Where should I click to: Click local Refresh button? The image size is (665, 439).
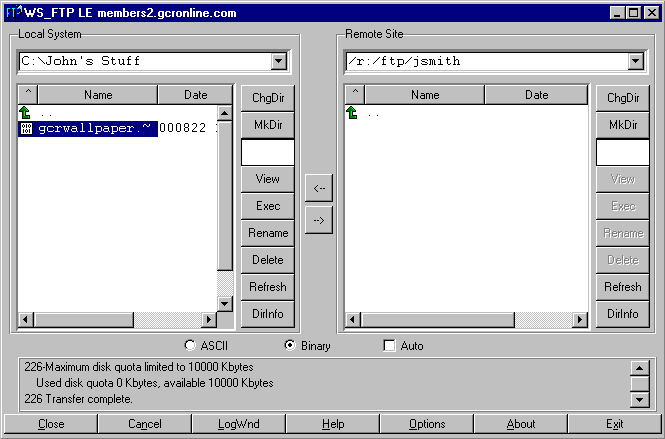[x=268, y=287]
